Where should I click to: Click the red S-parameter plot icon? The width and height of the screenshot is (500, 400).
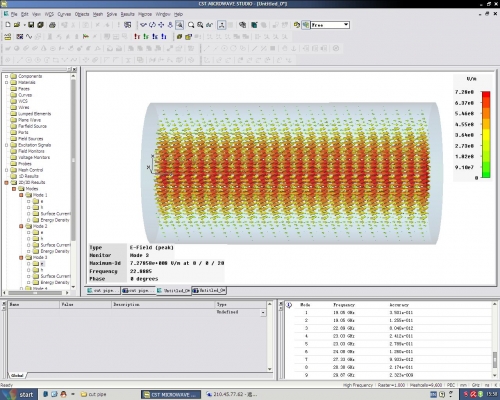(x=137, y=36)
